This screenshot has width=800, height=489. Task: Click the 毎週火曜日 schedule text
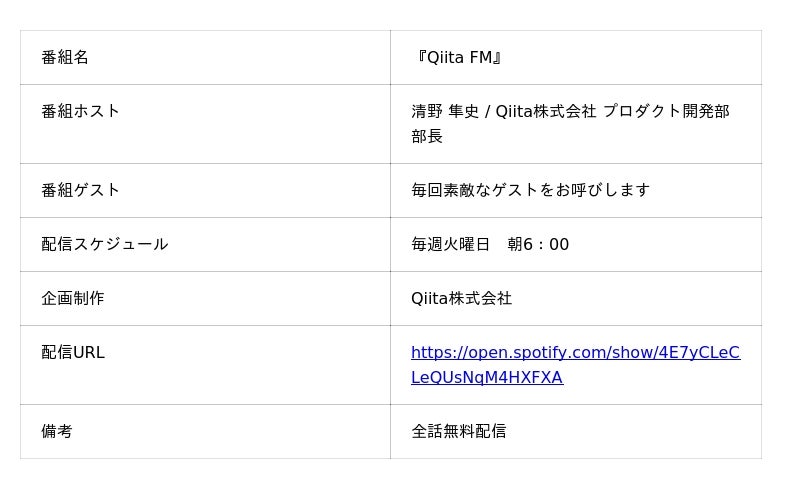point(451,244)
